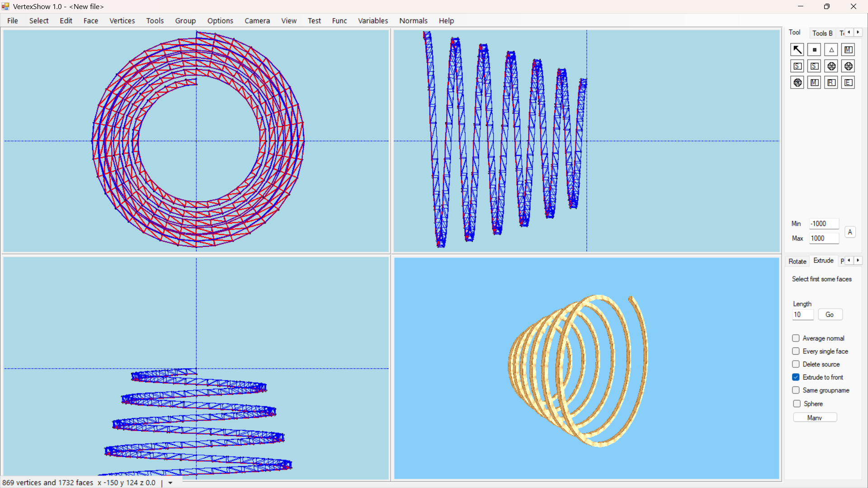Uncheck Extrude to front option
This screenshot has width=868, height=488.
pyautogui.click(x=796, y=377)
